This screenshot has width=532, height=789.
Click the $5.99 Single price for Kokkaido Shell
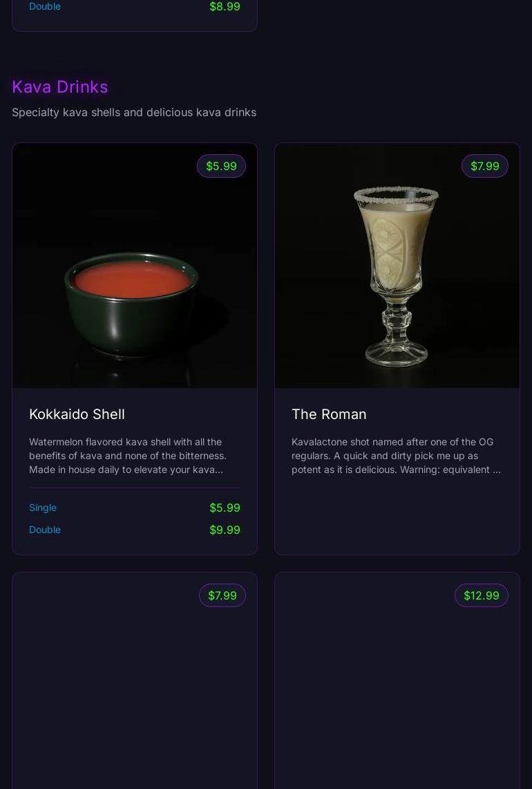[225, 508]
